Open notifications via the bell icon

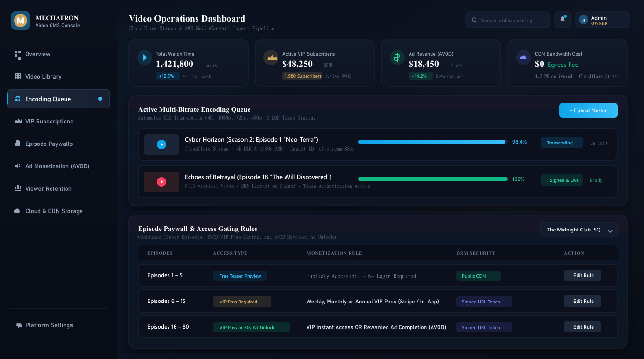563,20
